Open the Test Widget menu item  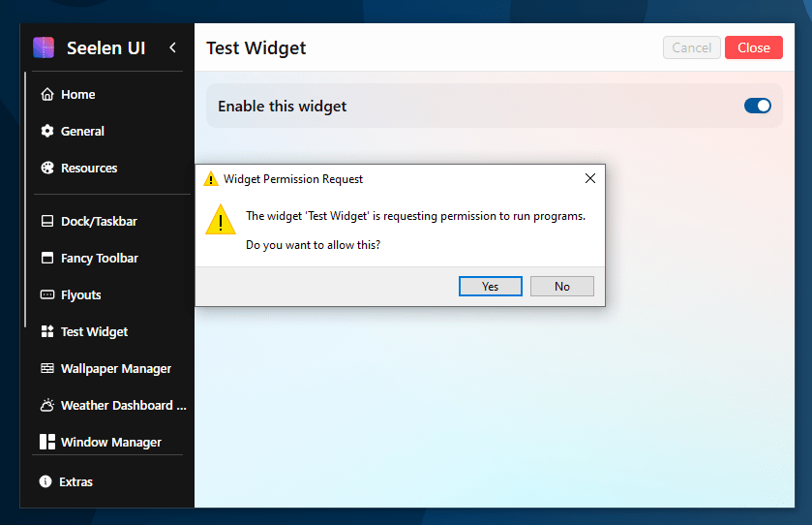[94, 332]
